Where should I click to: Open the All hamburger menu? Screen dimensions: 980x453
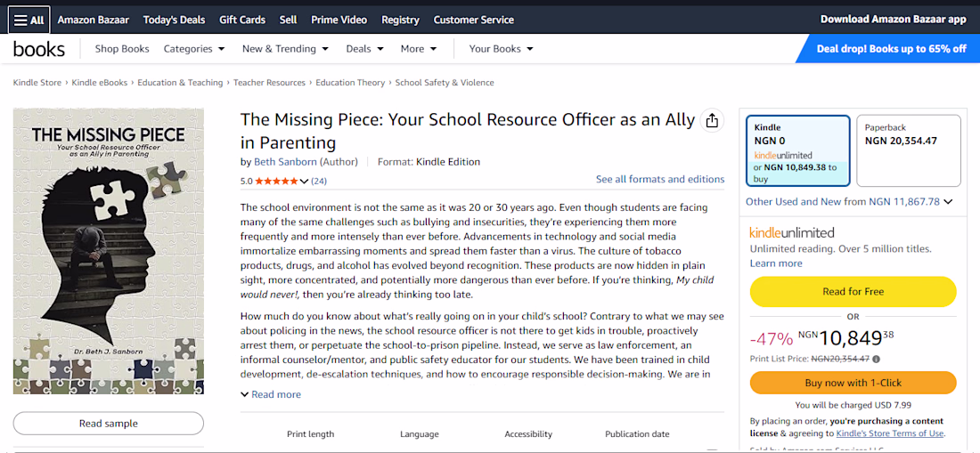coord(29,20)
